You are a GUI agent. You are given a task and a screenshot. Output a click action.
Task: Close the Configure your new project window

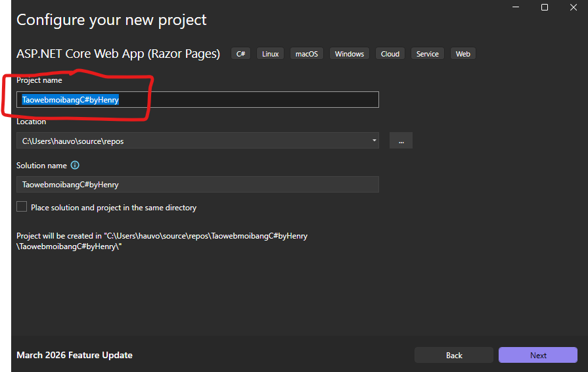573,7
